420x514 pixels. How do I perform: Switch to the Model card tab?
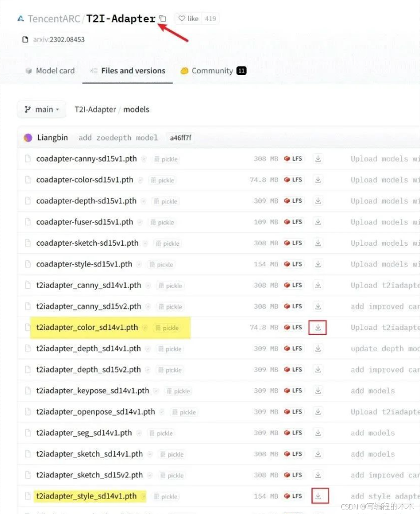coord(50,71)
